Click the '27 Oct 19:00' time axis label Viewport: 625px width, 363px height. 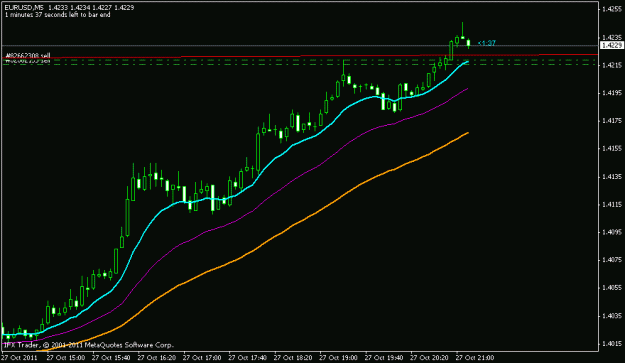coord(338,358)
